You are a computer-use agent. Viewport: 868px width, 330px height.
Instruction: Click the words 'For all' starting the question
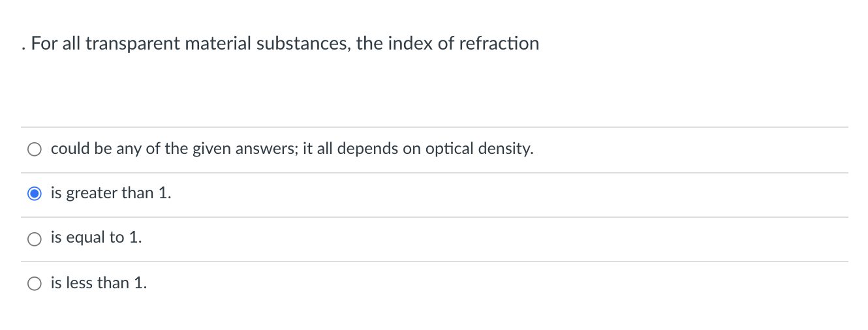point(55,44)
